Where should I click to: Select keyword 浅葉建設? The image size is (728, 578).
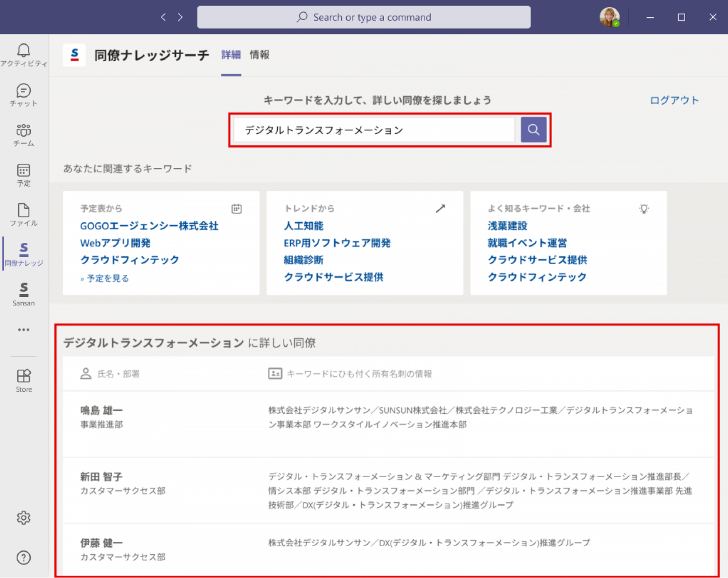pos(507,226)
